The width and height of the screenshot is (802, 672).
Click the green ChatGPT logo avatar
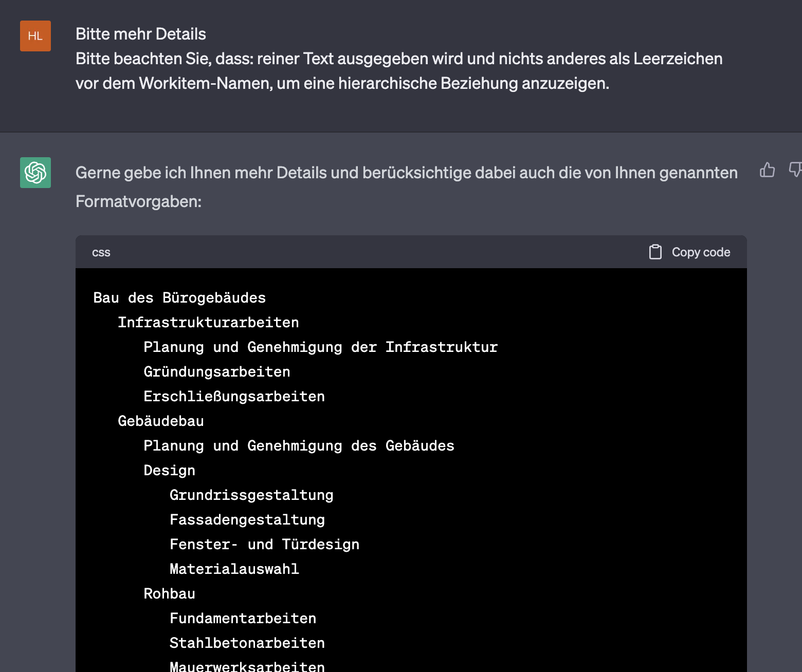pyautogui.click(x=35, y=173)
